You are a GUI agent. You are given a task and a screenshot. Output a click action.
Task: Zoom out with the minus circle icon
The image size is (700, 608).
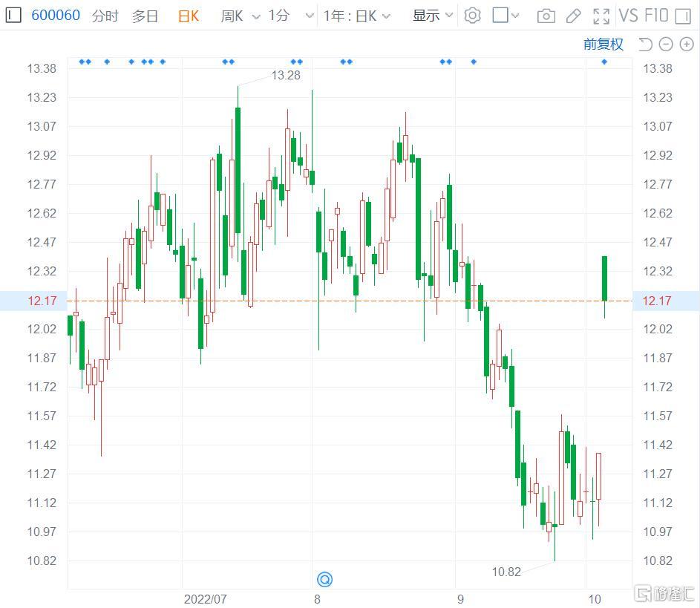click(x=666, y=45)
